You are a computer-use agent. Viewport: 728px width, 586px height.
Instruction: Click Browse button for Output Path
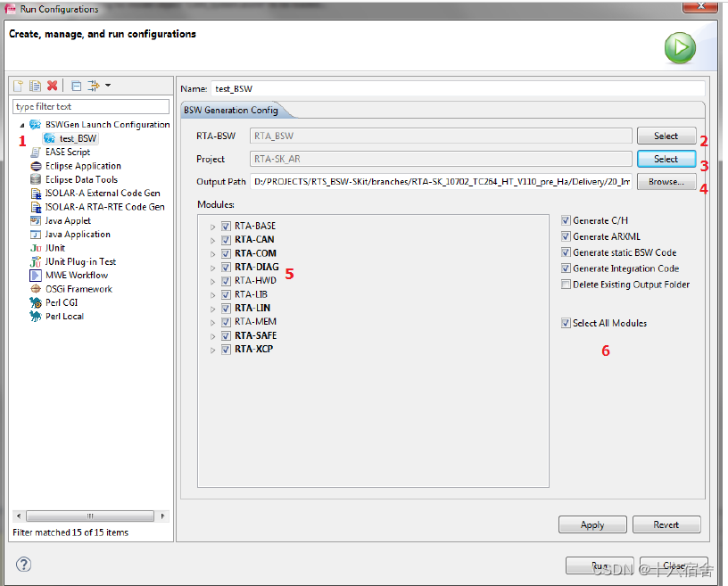666,182
